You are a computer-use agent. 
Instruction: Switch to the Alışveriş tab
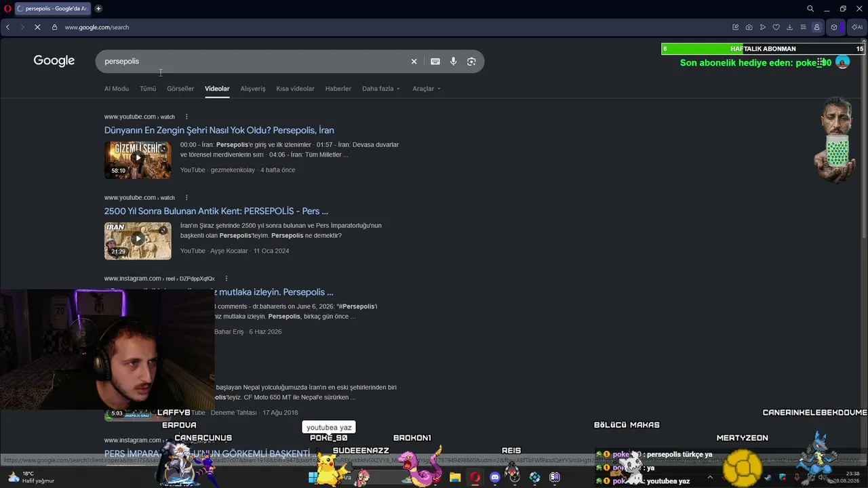coord(253,89)
